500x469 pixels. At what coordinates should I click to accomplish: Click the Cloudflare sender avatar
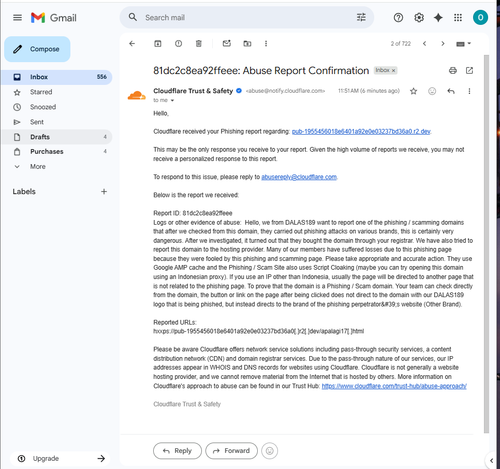tap(137, 95)
